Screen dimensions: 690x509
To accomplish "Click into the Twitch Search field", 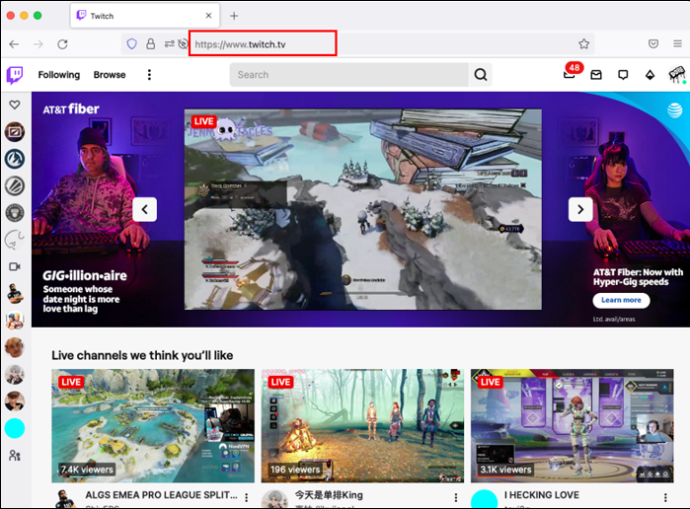I will pos(349,75).
